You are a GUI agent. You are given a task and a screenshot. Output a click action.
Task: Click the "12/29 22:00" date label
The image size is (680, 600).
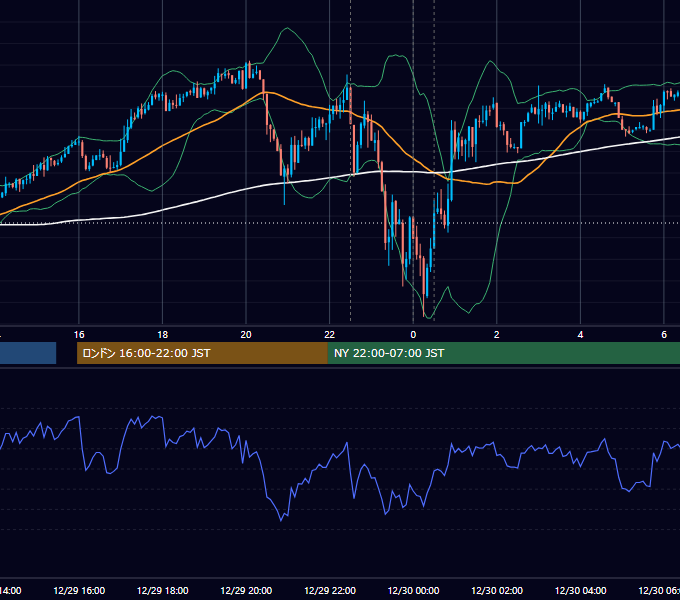click(330, 590)
